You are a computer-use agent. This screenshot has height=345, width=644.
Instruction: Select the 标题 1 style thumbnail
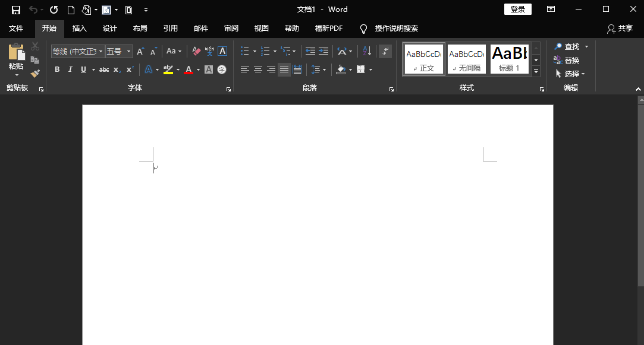pos(509,59)
